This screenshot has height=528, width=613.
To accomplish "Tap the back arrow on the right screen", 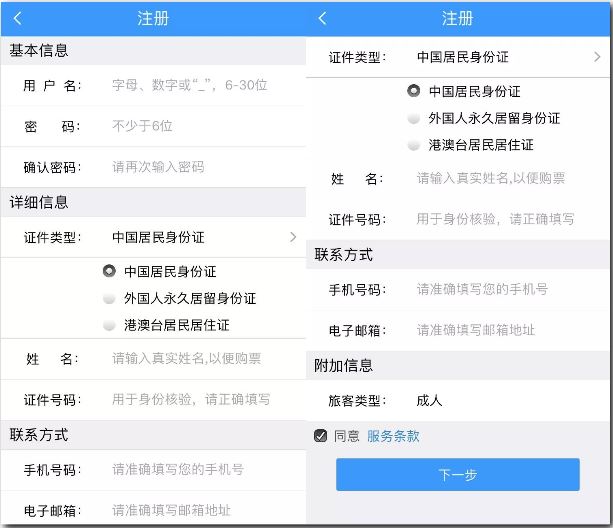I will coord(322,19).
